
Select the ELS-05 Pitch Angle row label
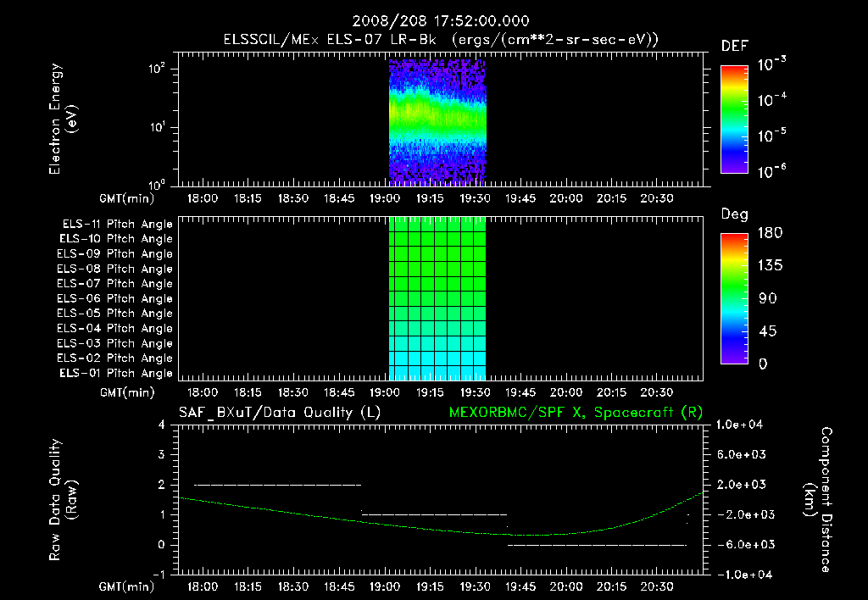pos(114,314)
